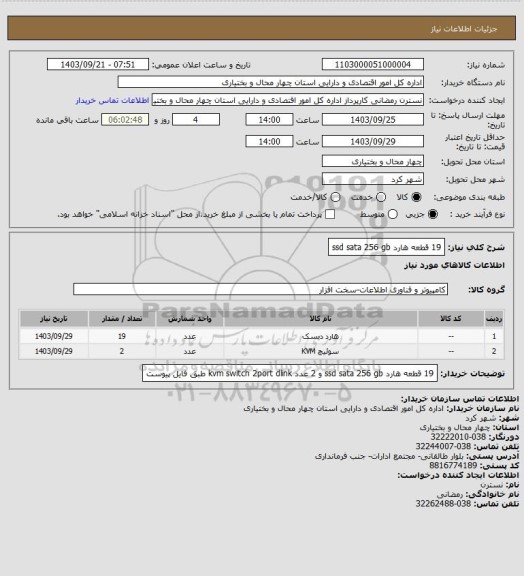Open the اطلاعات تماس خریدار link
The height and width of the screenshot is (576, 524).
112,100
